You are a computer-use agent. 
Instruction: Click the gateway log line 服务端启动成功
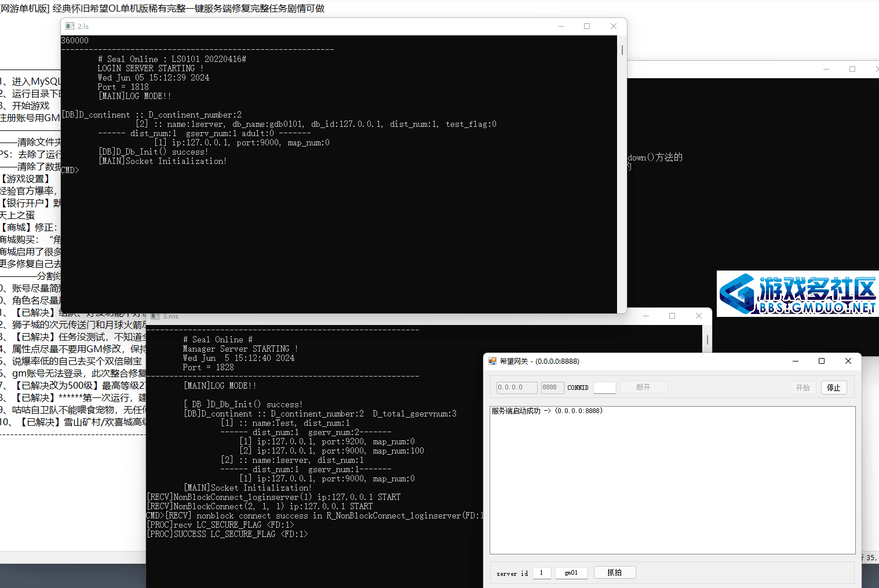(x=547, y=411)
